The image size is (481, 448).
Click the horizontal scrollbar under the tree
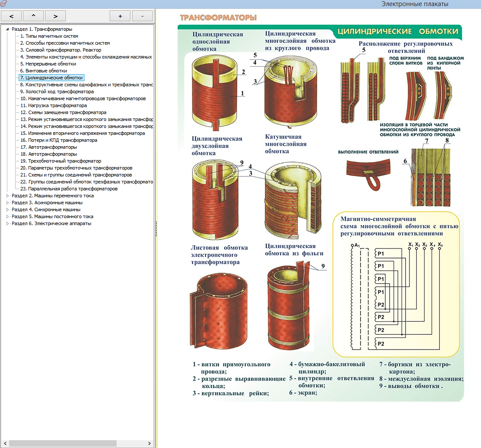pos(63,443)
